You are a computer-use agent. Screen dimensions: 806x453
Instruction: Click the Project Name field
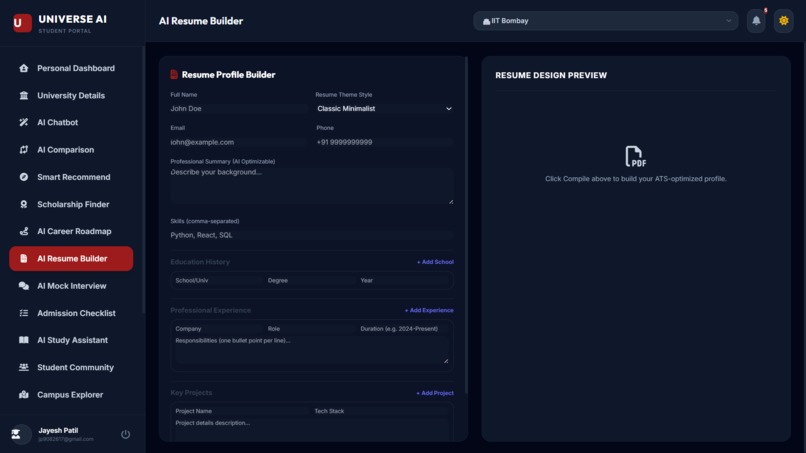pyautogui.click(x=241, y=411)
